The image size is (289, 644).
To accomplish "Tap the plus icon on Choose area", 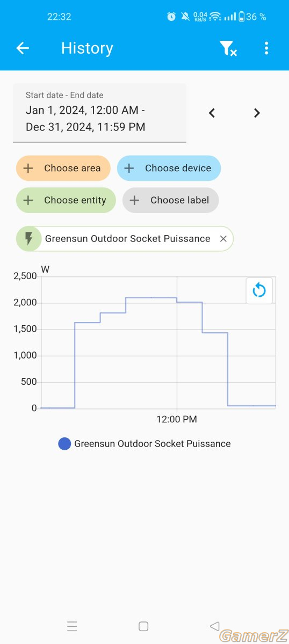I will point(28,168).
